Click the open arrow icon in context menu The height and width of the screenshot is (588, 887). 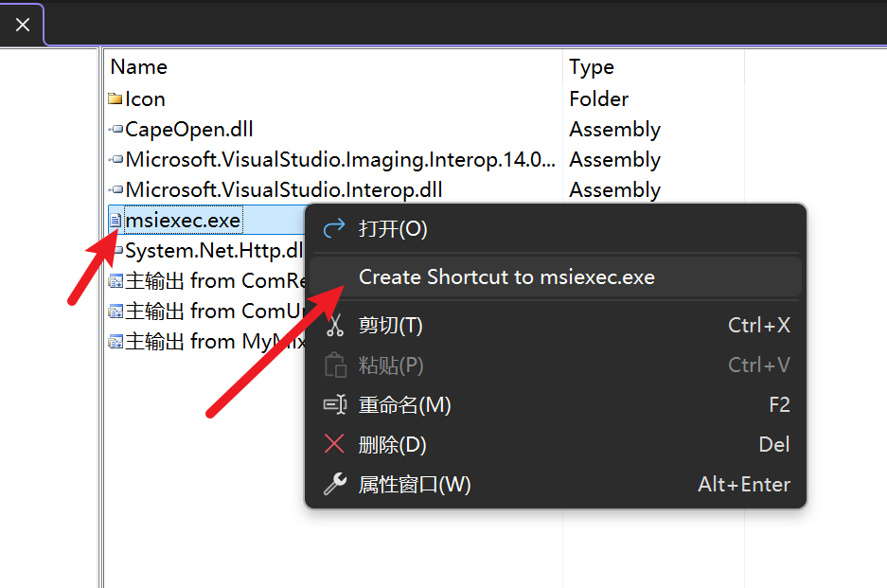pyautogui.click(x=334, y=228)
